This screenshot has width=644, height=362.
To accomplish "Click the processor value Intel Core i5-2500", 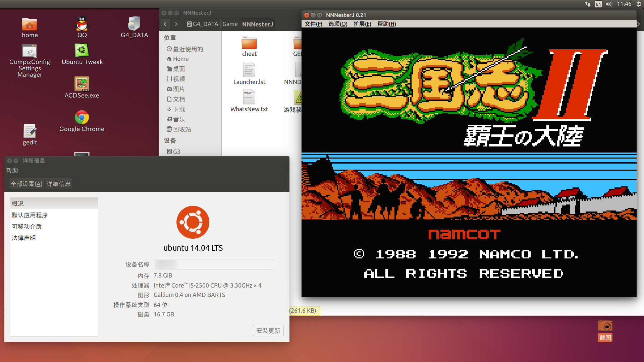I will pos(207,285).
